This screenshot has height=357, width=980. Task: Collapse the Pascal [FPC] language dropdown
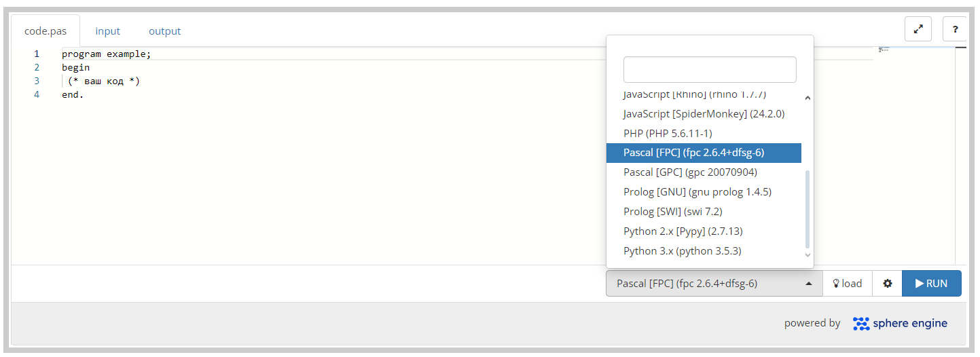[714, 284]
